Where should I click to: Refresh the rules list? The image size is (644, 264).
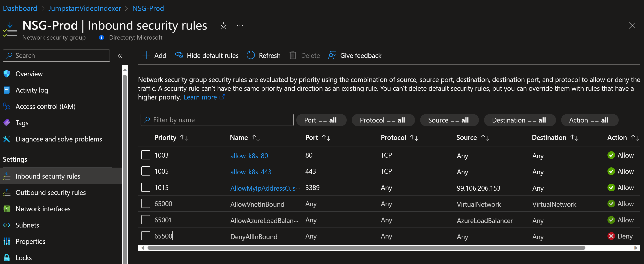(x=263, y=55)
